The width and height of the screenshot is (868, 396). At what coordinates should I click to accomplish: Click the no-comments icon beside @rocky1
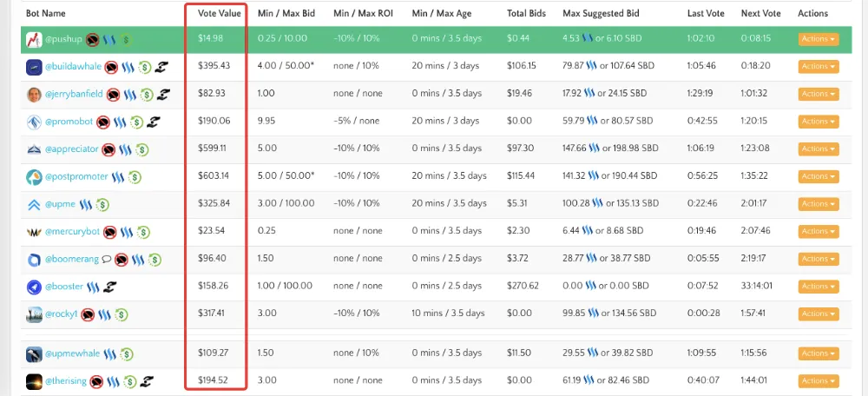click(x=88, y=314)
